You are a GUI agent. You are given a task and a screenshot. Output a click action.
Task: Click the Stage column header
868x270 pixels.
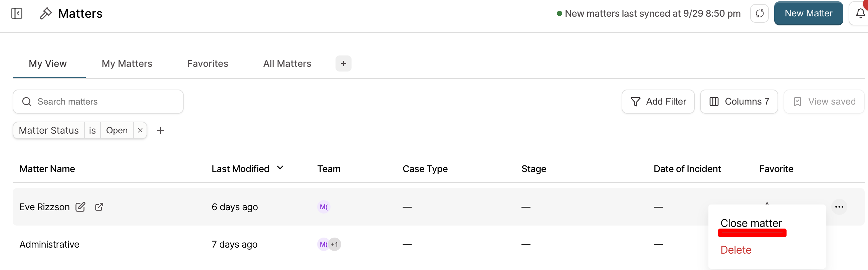(x=534, y=169)
